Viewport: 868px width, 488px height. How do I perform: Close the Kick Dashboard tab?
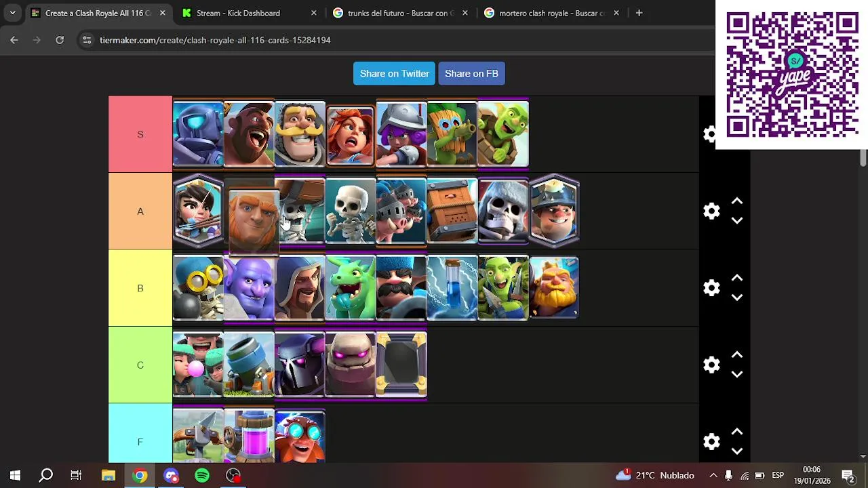pyautogui.click(x=313, y=13)
